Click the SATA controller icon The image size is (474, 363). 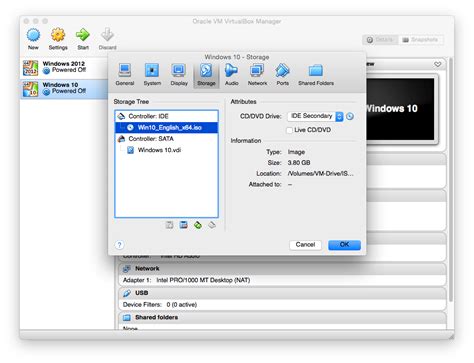[x=121, y=139]
